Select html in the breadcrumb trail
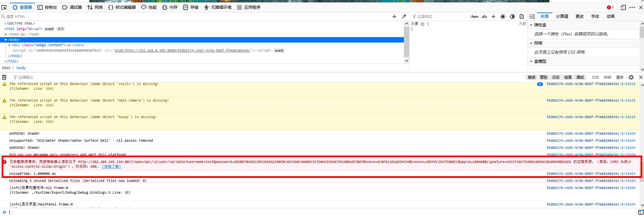This screenshot has width=644, height=217. [x=6, y=68]
